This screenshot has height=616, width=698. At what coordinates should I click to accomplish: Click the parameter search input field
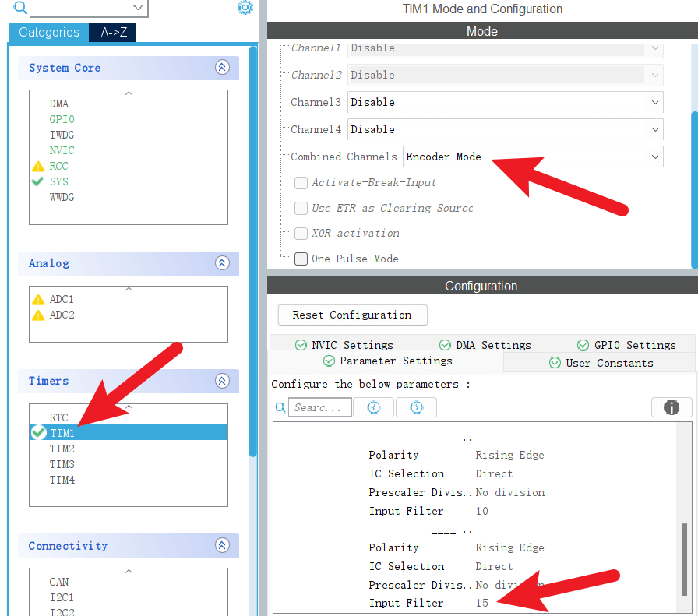click(x=319, y=407)
